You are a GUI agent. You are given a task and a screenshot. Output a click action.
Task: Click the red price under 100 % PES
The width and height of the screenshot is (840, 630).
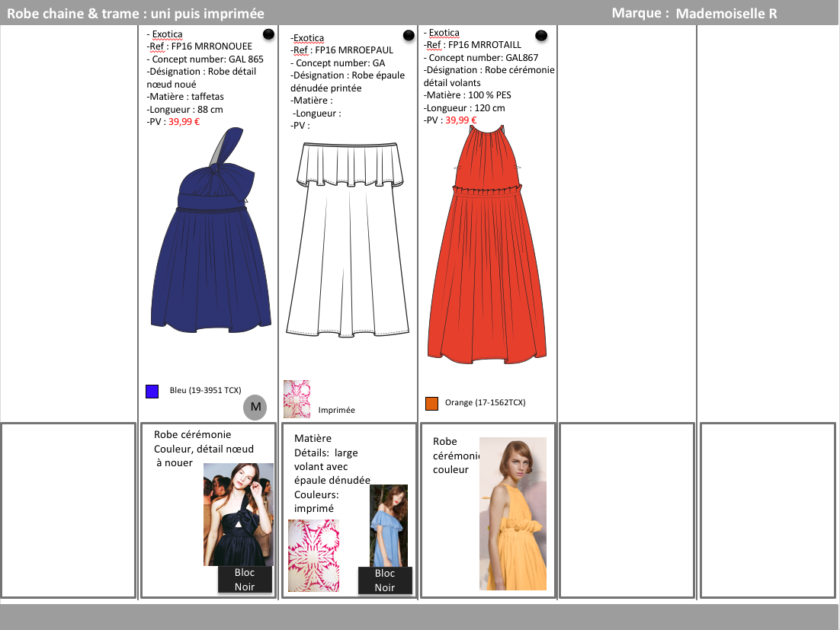click(x=461, y=120)
